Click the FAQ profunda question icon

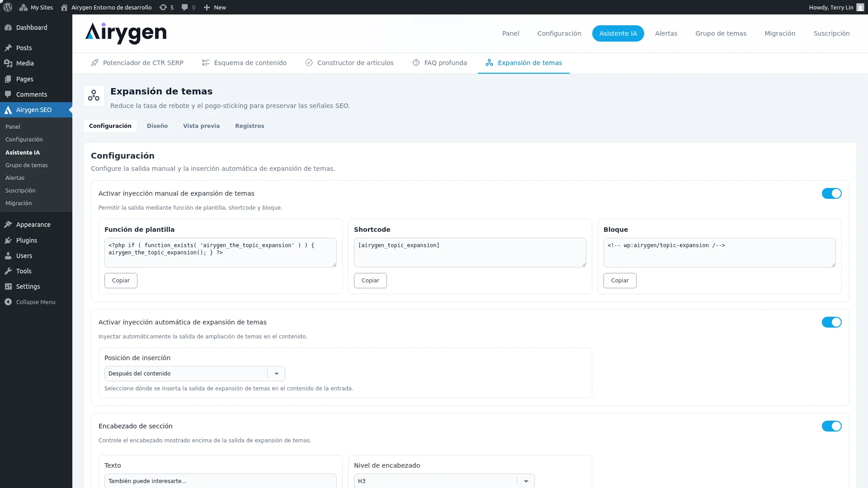(x=416, y=63)
